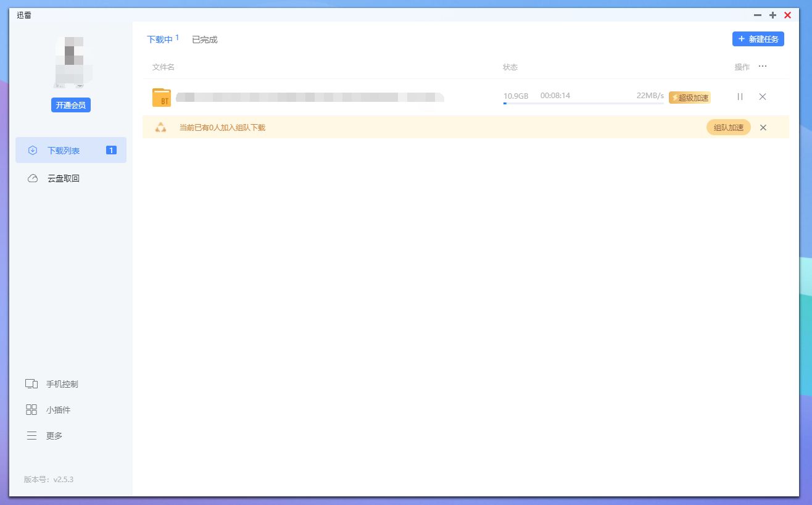
Task: Create a new task with 新建任务
Action: pyautogui.click(x=758, y=39)
